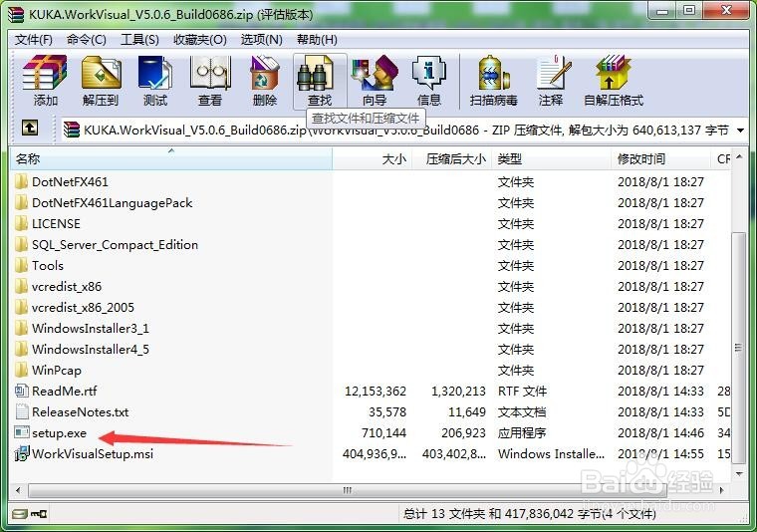Click the setup.exe file name
757x532 pixels.
tap(59, 432)
